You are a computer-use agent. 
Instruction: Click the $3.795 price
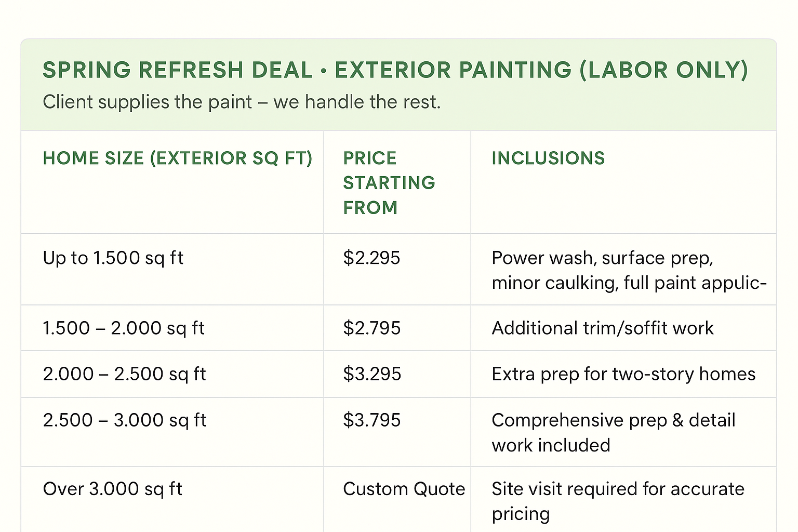pos(372,420)
